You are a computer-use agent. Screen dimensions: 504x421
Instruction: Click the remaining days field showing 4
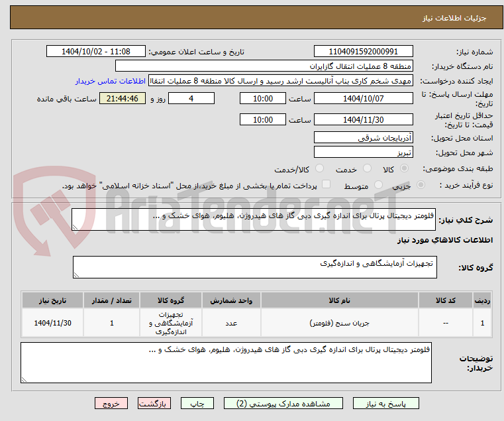pyautogui.click(x=191, y=99)
